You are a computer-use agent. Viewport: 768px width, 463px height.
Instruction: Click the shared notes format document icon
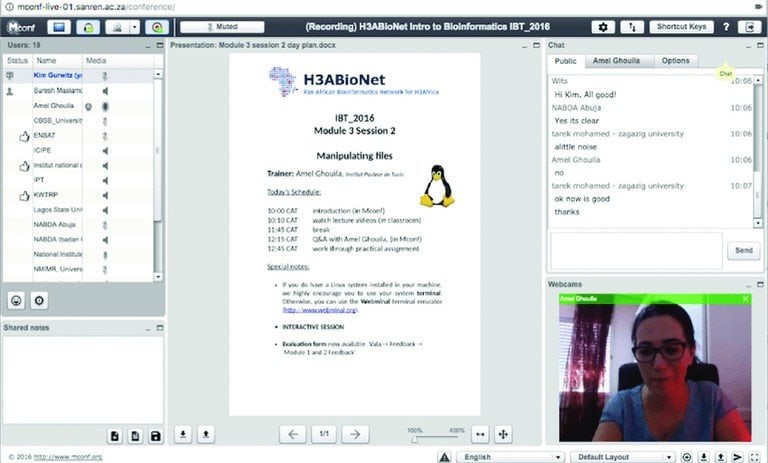pyautogui.click(x=135, y=436)
